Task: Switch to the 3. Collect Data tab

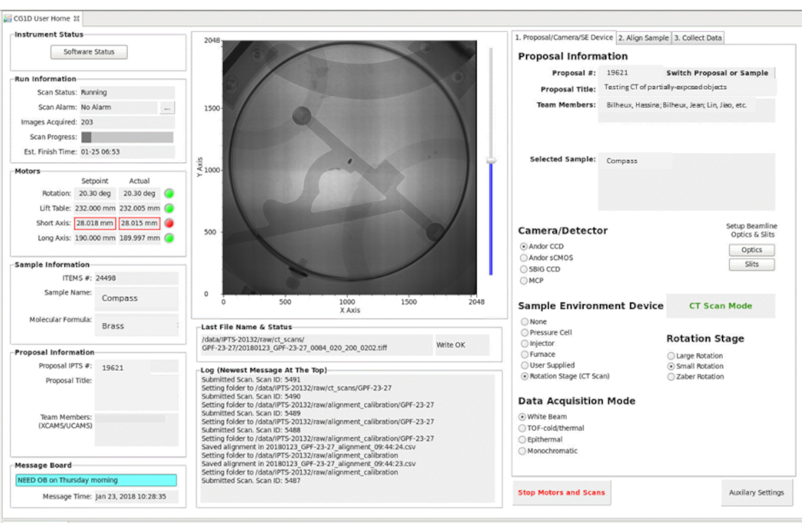Action: click(698, 38)
